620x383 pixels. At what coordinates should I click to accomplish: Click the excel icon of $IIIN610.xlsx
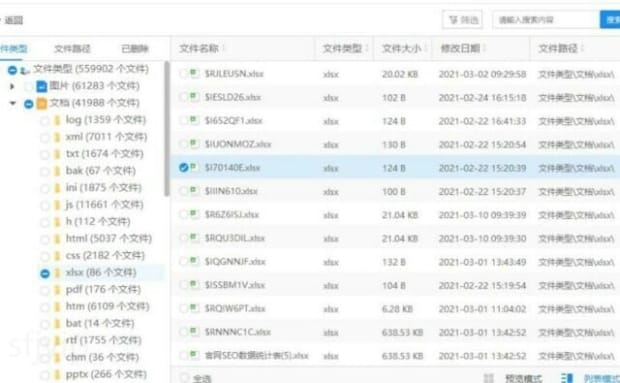[x=194, y=191]
